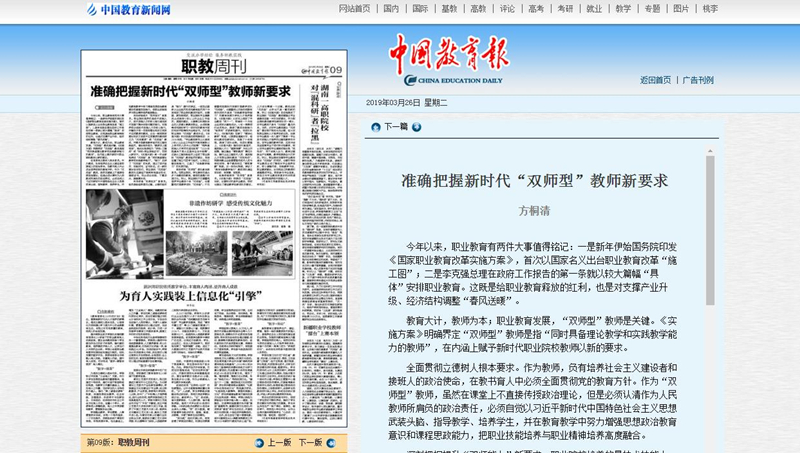This screenshot has height=453, width=800.
Task: Click the 返回首页 link
Action: coord(656,80)
